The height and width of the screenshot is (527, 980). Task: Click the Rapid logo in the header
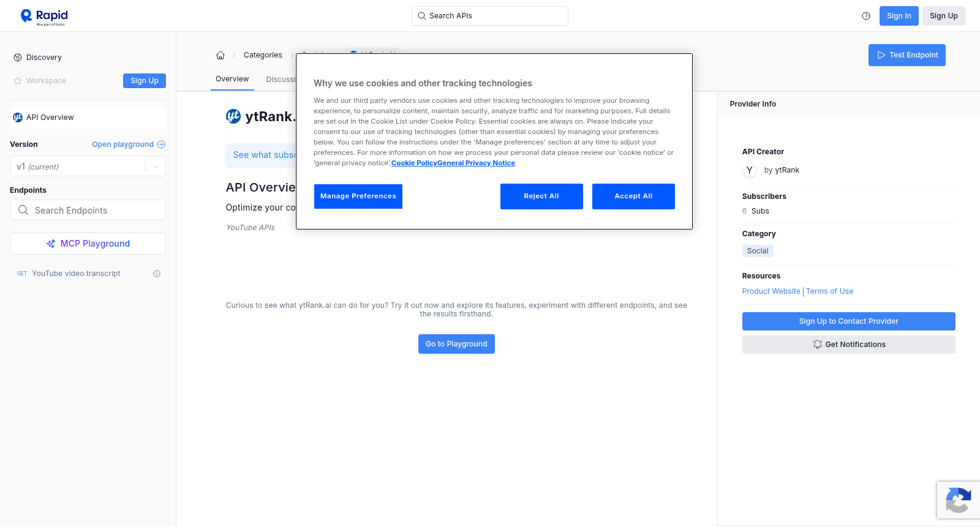pyautogui.click(x=44, y=17)
